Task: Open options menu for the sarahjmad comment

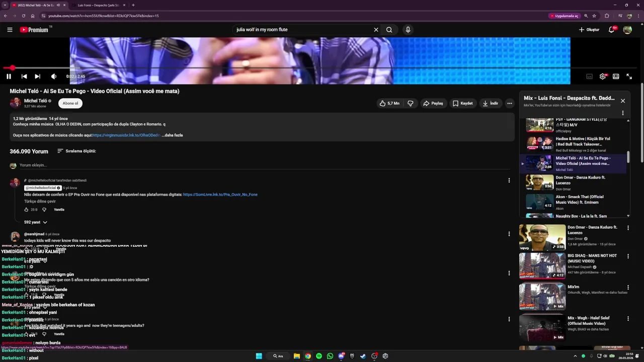Action: 509,234
